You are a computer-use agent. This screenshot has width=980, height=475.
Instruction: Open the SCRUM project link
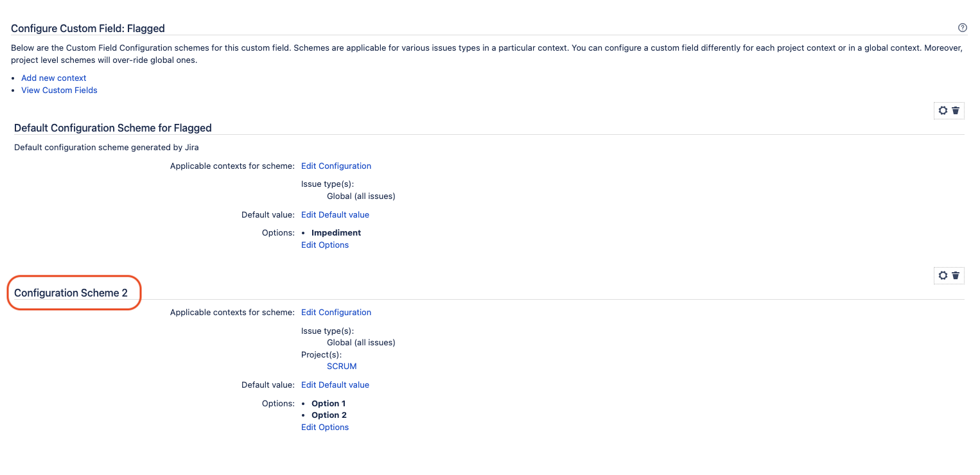point(342,366)
